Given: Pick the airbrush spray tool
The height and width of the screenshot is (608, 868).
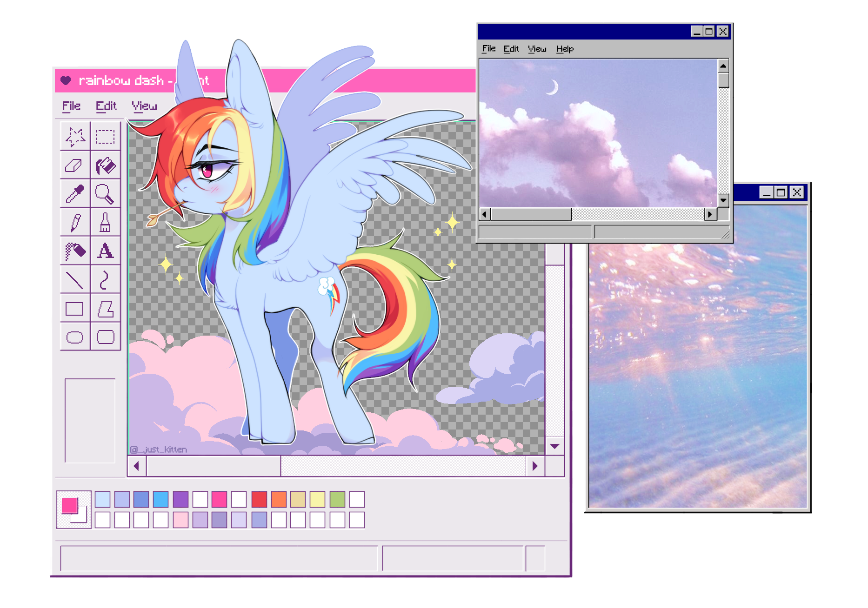Looking at the screenshot, I should pos(75,251).
